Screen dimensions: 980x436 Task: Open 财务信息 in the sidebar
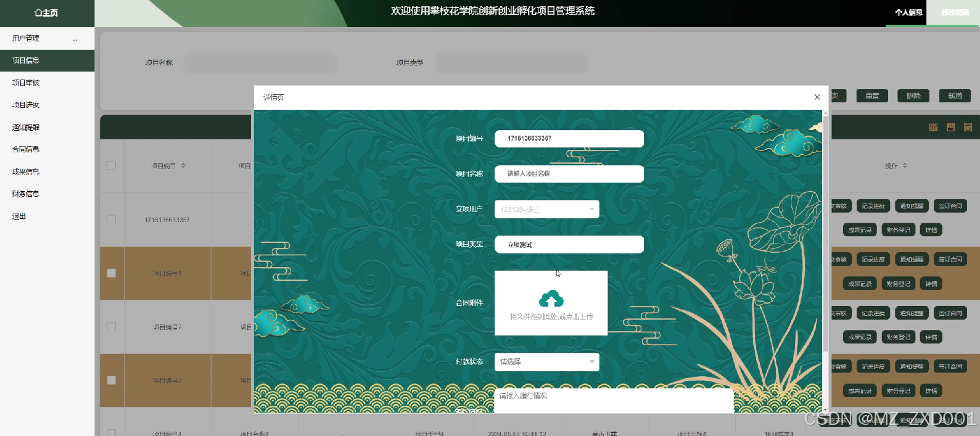[x=47, y=194]
